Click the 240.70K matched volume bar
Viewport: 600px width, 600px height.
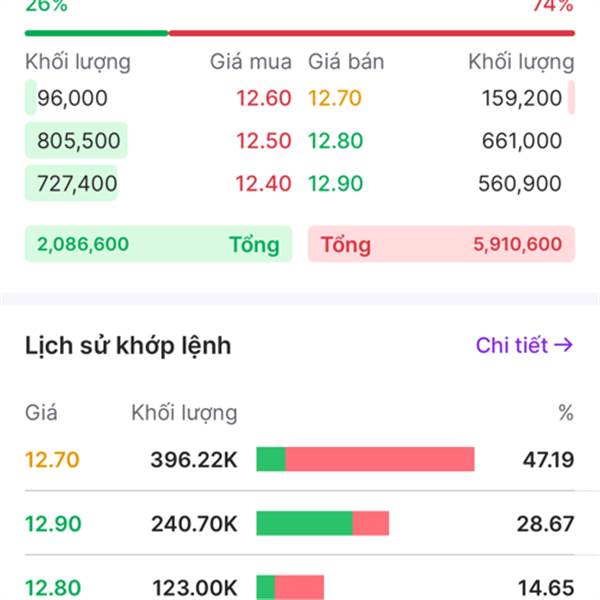tap(322, 523)
